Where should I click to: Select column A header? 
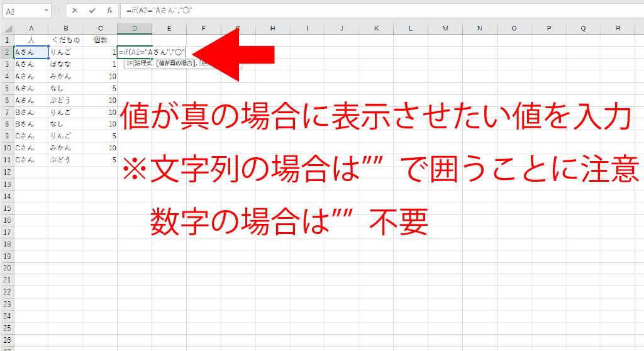[x=31, y=28]
